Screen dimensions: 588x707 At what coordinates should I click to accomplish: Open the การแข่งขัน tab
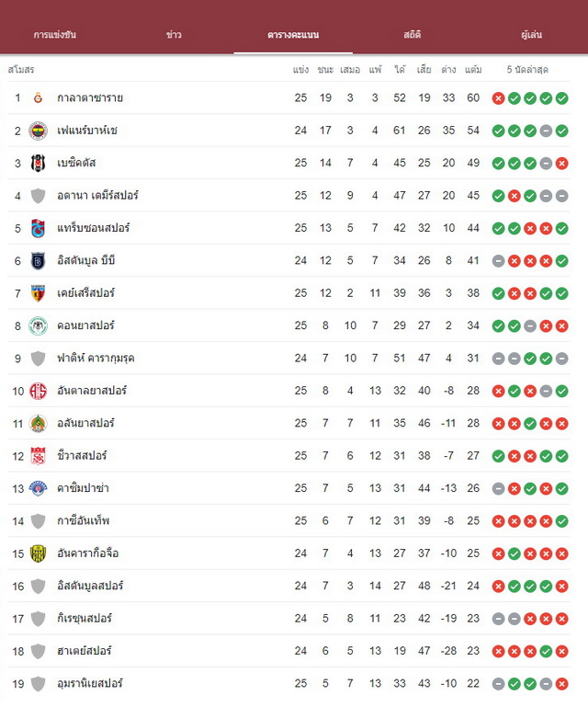point(55,35)
